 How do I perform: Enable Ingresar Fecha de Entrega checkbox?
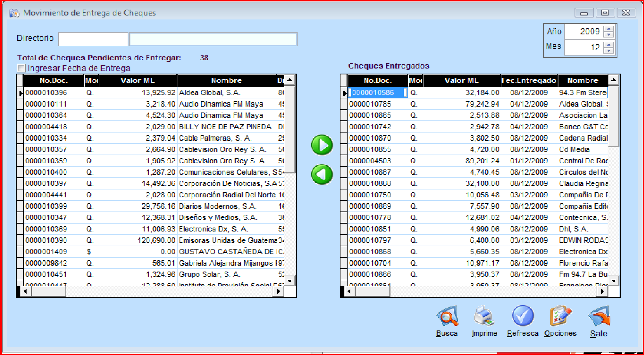point(21,68)
